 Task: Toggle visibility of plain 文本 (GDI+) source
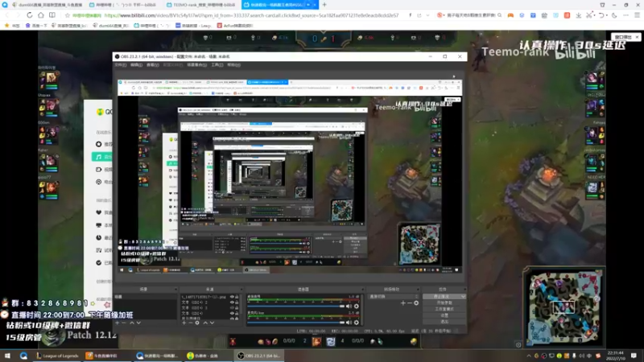pos(232,313)
